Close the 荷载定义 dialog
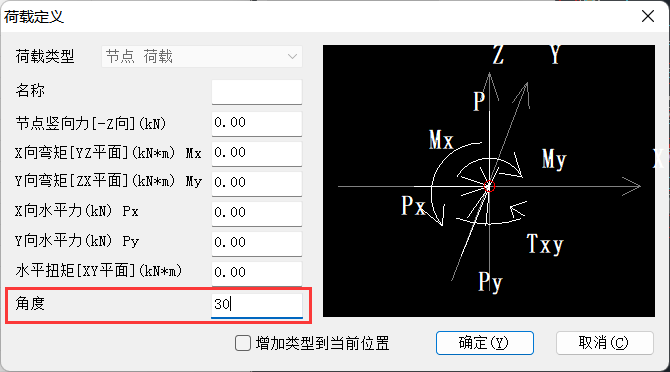Image resolution: width=670 pixels, height=372 pixels. point(648,16)
